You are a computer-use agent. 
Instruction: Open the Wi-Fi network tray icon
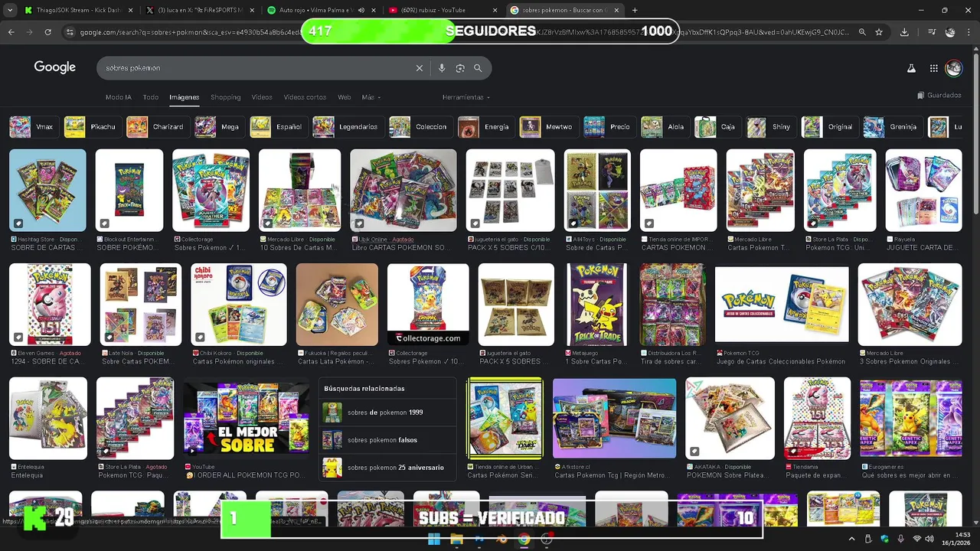(916, 540)
